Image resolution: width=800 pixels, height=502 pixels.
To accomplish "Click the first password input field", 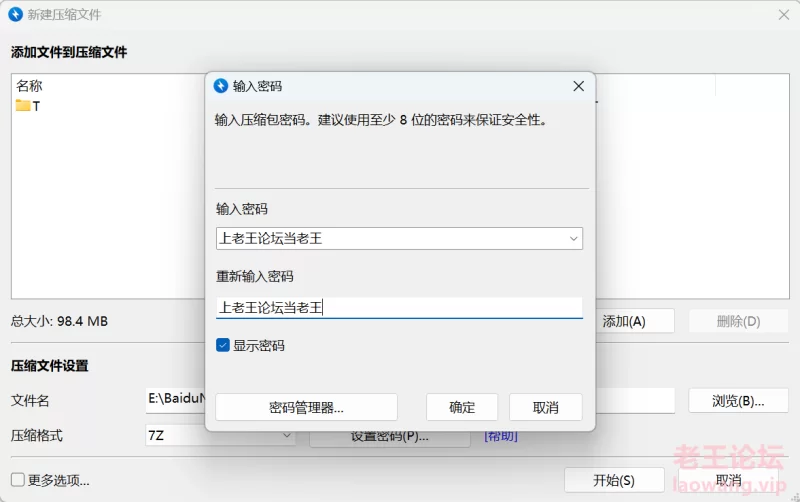I will point(390,239).
